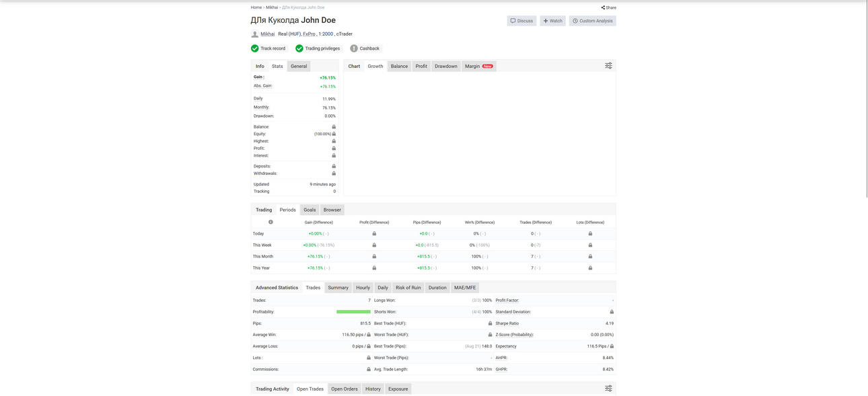Click info icon in Trading table header

(x=270, y=222)
